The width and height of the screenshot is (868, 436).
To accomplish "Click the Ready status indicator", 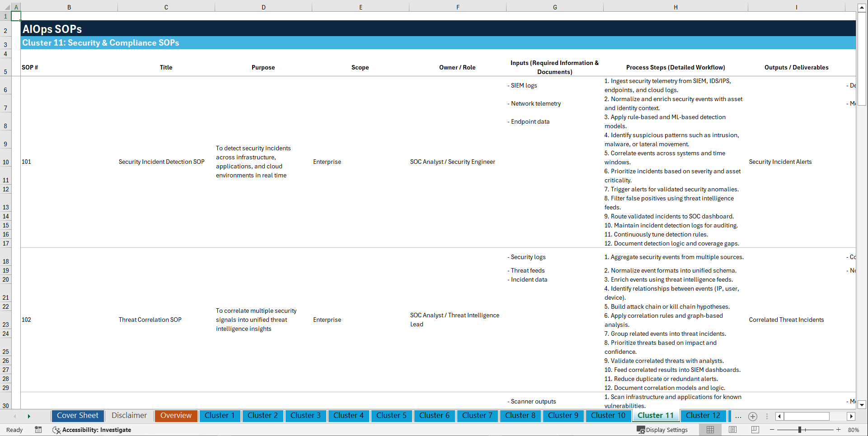I will tap(14, 430).
